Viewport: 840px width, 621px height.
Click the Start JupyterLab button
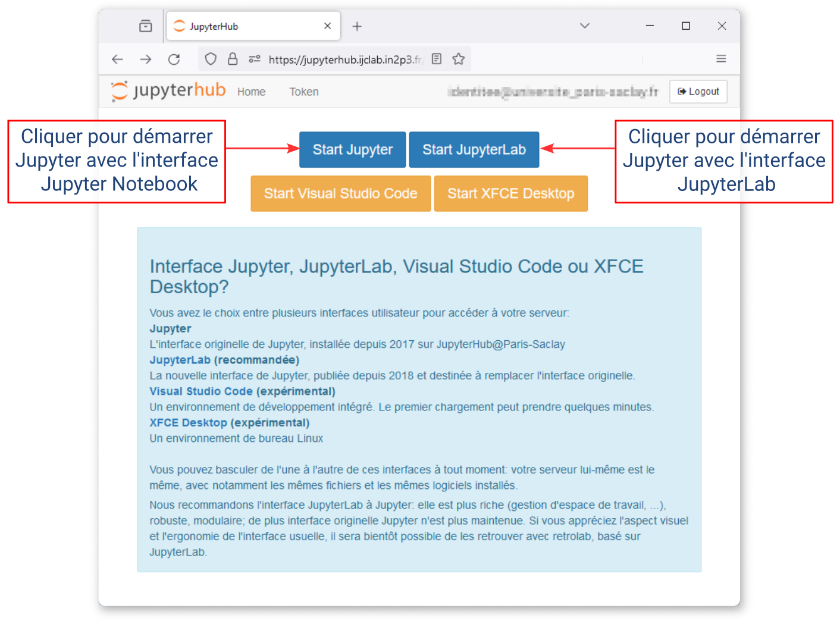[474, 149]
